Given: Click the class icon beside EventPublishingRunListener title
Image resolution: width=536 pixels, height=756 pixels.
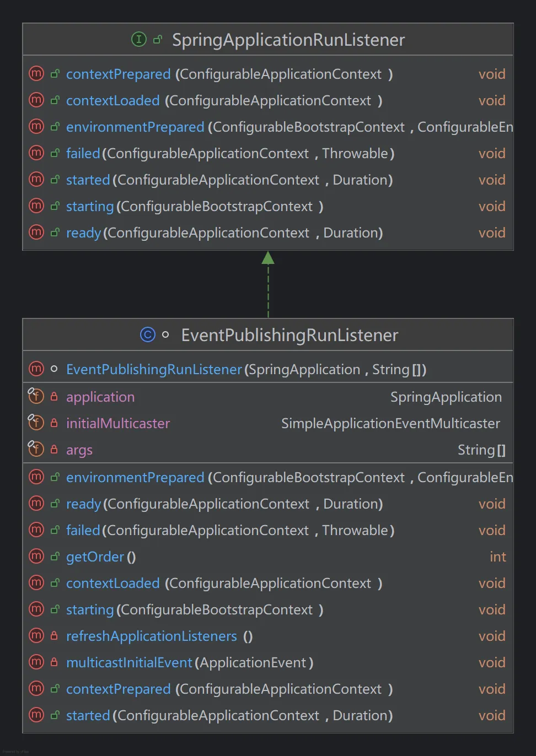Looking at the screenshot, I should [x=148, y=334].
